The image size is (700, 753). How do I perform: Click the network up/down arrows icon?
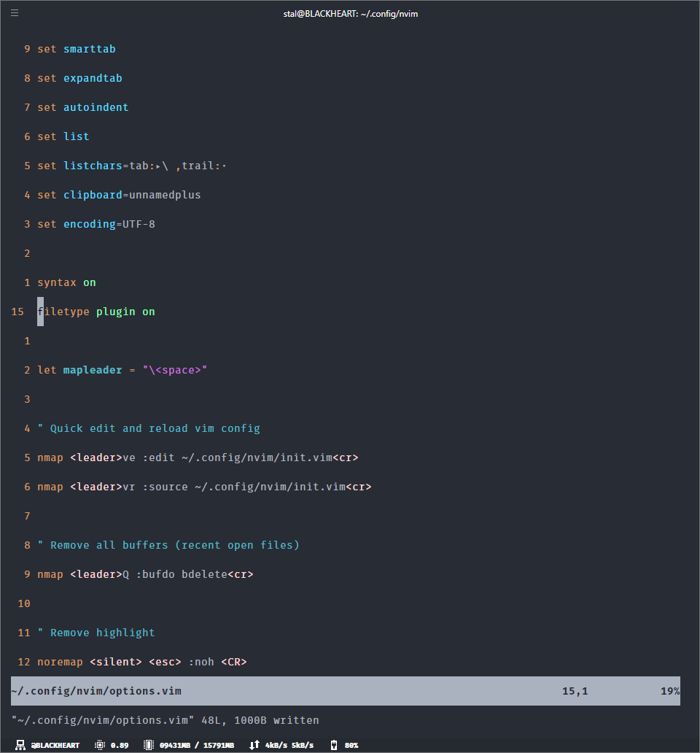253,745
